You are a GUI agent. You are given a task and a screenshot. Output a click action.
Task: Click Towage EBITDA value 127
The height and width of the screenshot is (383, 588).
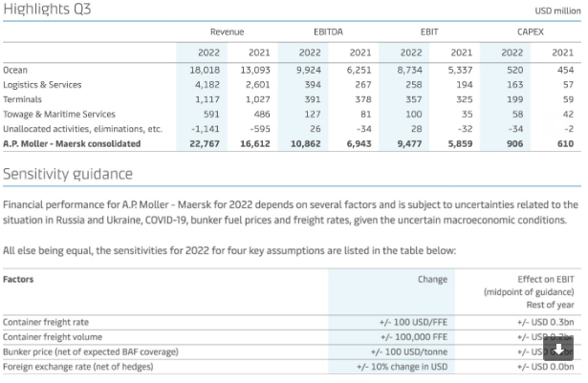coord(313,114)
